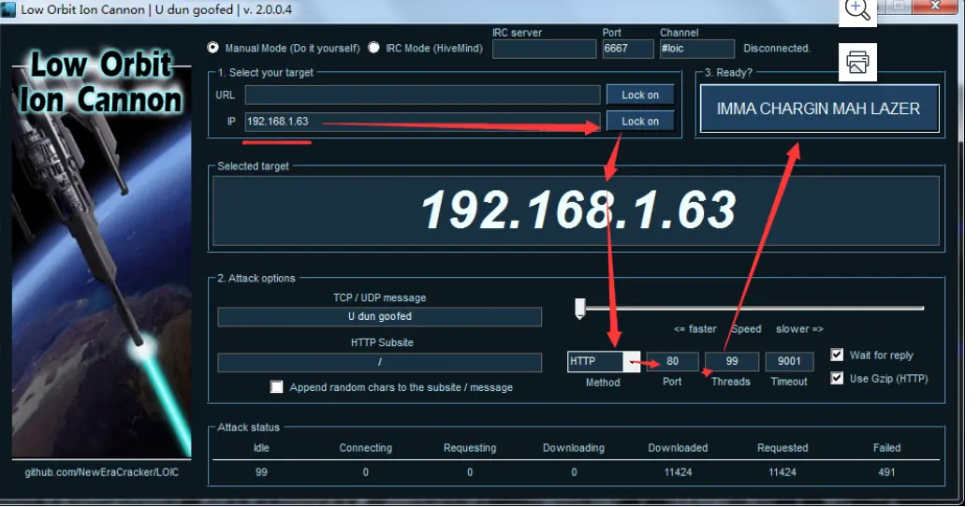The image size is (980, 507).
Task: Click the Channel field showing #loic
Action: [697, 49]
